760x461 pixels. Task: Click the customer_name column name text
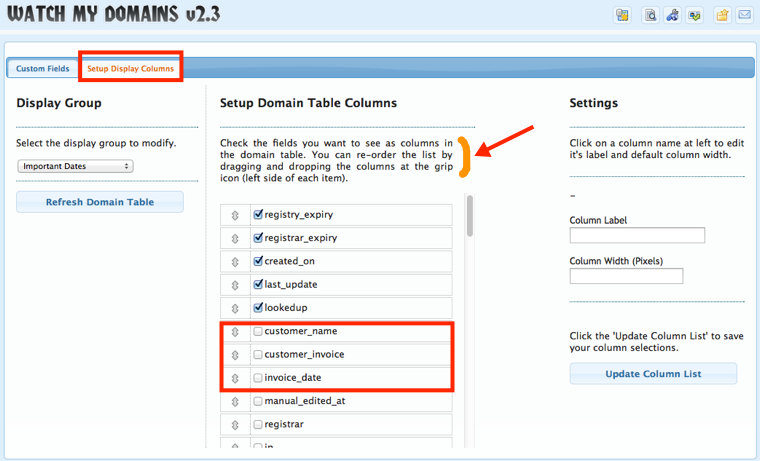tap(301, 331)
